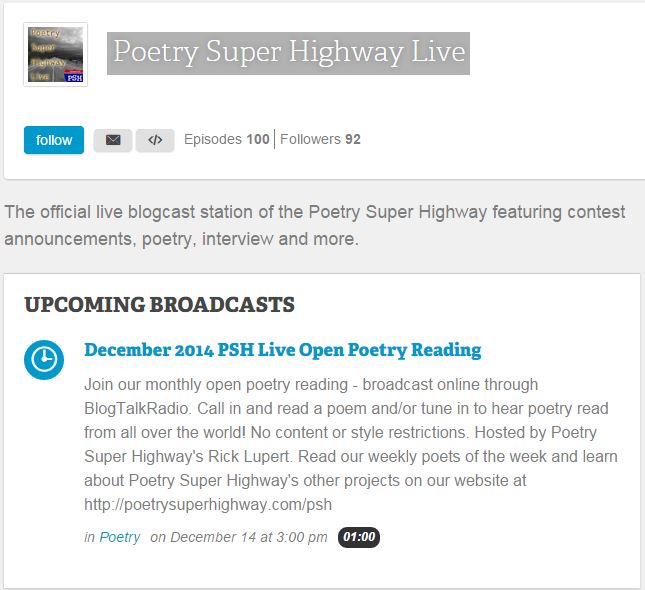Click the 01:00 duration badge
Screen dimensions: 645x590
click(359, 537)
